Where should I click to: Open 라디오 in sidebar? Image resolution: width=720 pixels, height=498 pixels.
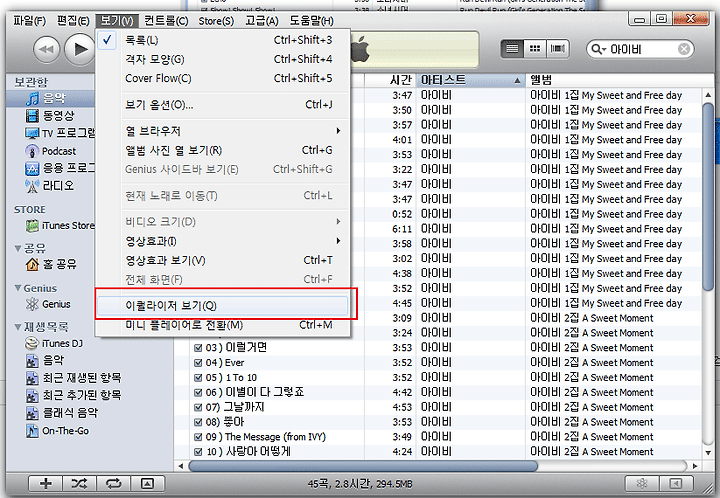coord(50,186)
